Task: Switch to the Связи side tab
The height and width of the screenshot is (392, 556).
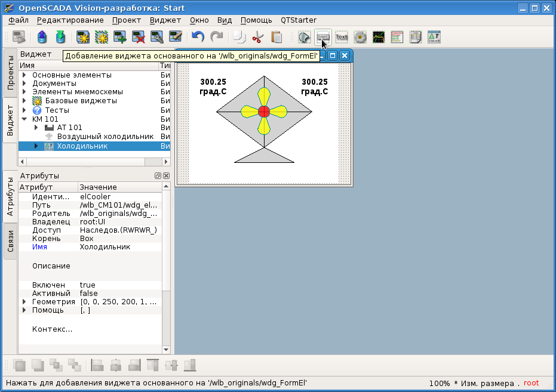Action: pos(10,241)
